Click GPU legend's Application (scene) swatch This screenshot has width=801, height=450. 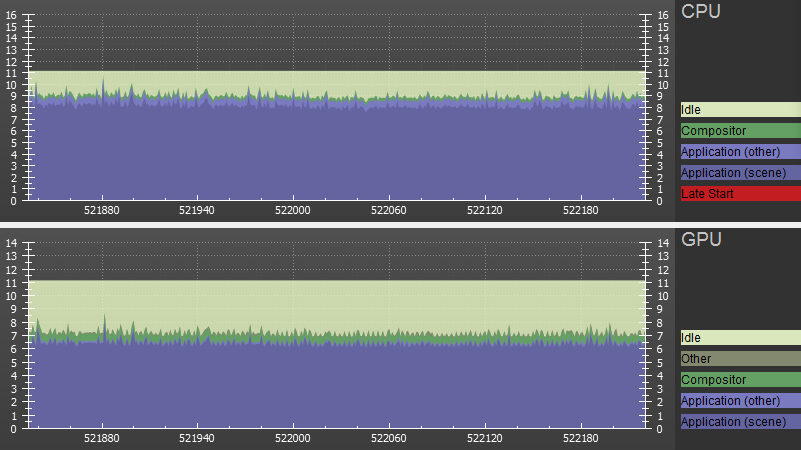(740, 422)
